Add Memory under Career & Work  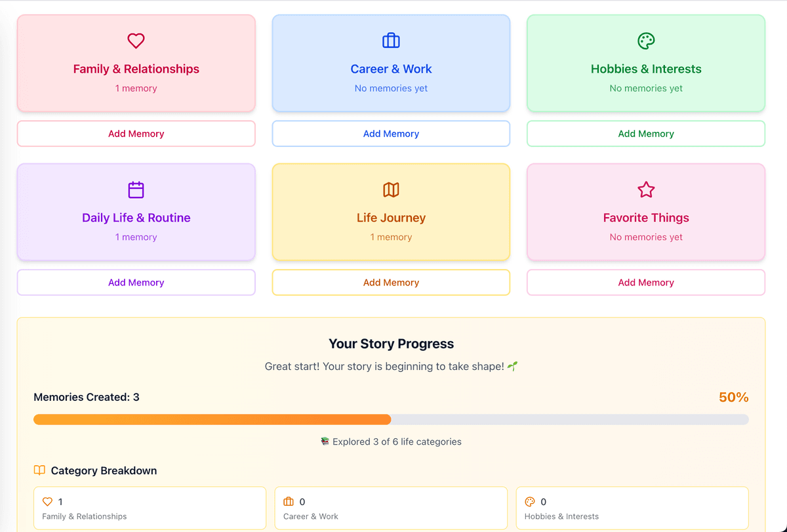[391, 134]
